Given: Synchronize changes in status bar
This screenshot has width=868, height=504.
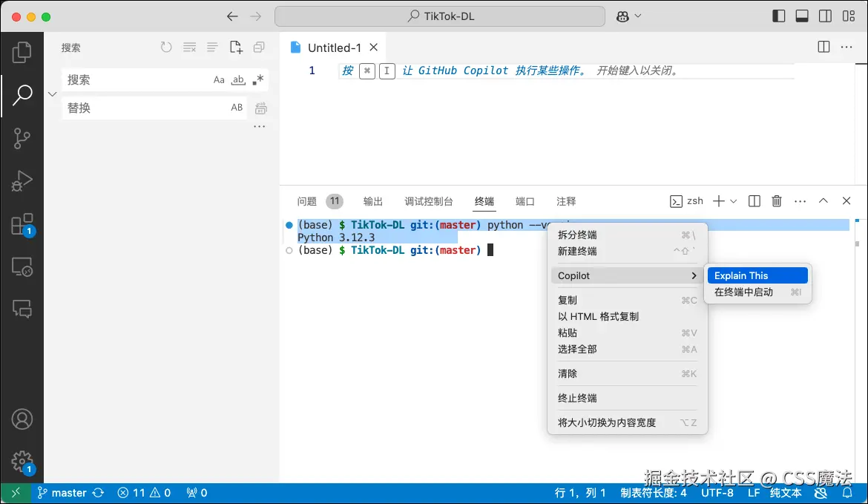Looking at the screenshot, I should [98, 492].
